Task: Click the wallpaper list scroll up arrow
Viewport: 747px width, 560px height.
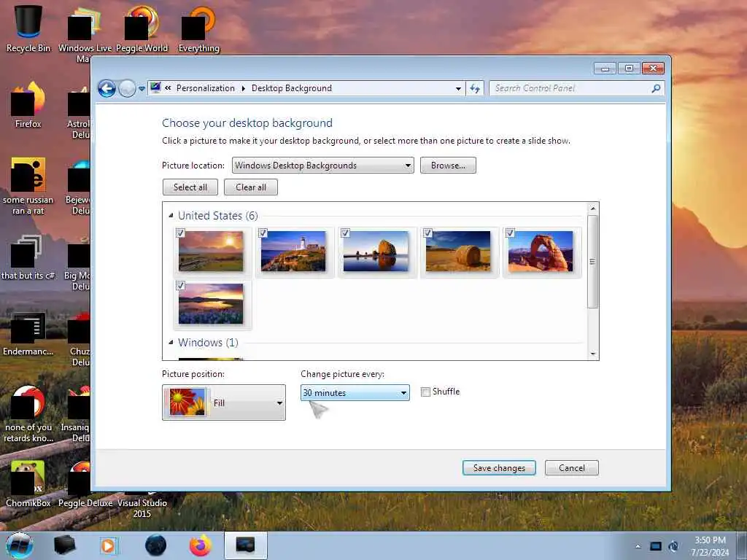Action: point(592,209)
